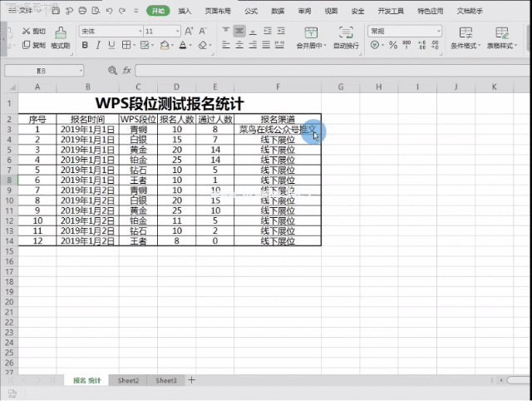
Task: Open the 公式 (Formulas) ribbon tab
Action: (x=251, y=11)
